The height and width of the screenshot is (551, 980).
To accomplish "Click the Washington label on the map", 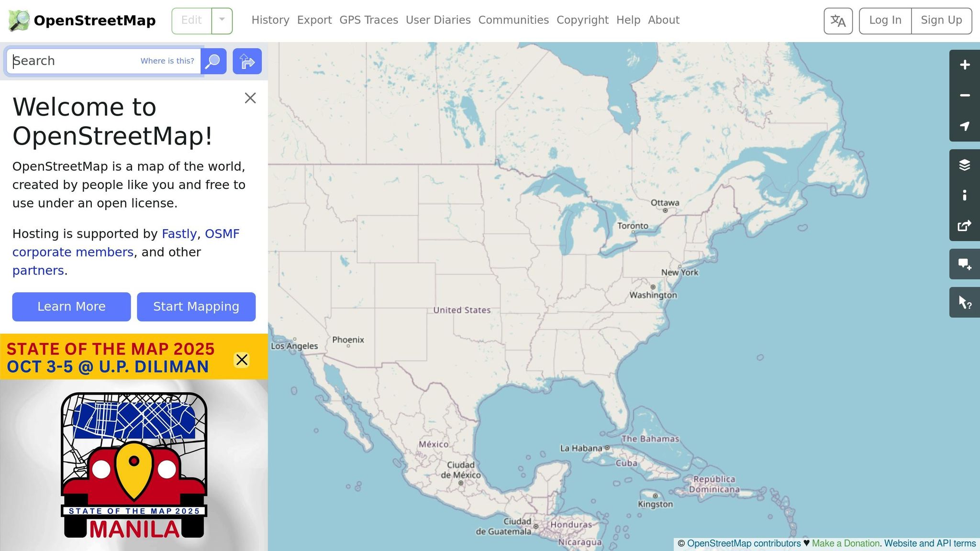I will coord(653,295).
